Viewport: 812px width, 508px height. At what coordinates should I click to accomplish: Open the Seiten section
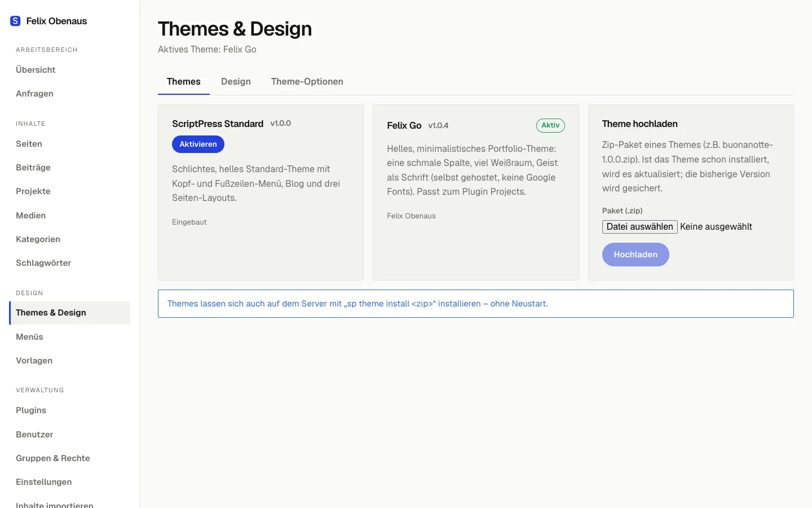click(x=69, y=144)
